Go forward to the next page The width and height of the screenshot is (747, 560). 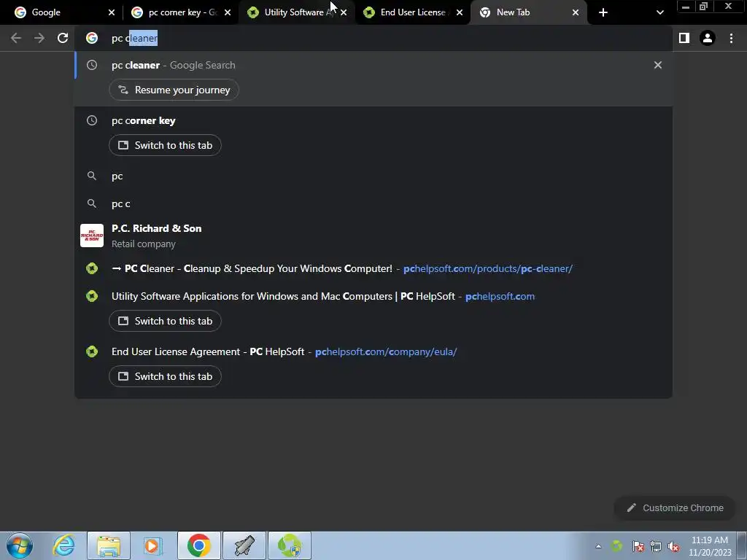(39, 38)
